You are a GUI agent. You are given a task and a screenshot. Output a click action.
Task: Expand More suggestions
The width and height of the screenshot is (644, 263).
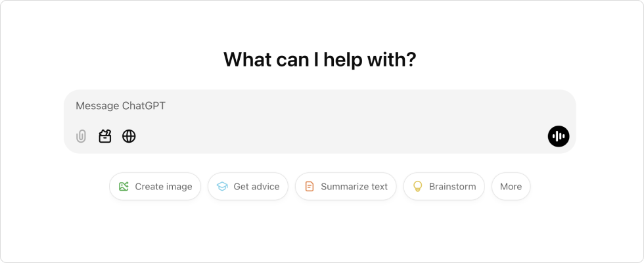pos(511,187)
